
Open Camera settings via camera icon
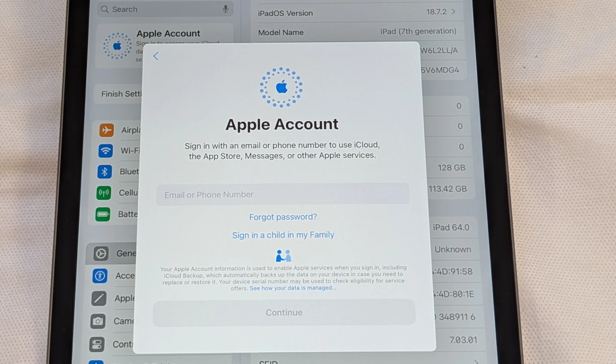(98, 321)
